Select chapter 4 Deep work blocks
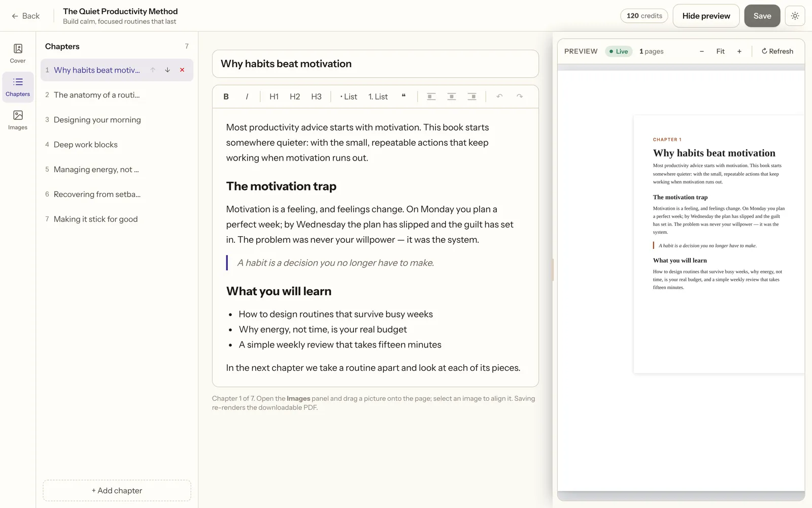 click(x=117, y=145)
